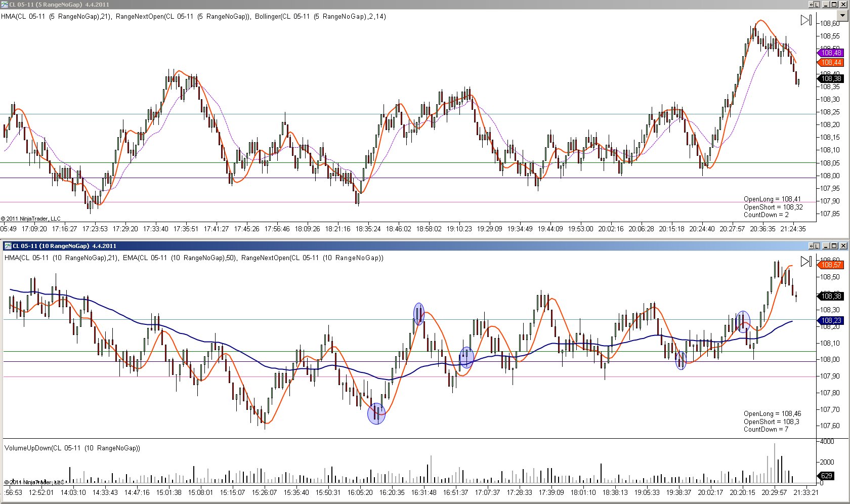Click the CountDown = 2 text

[x=766, y=215]
